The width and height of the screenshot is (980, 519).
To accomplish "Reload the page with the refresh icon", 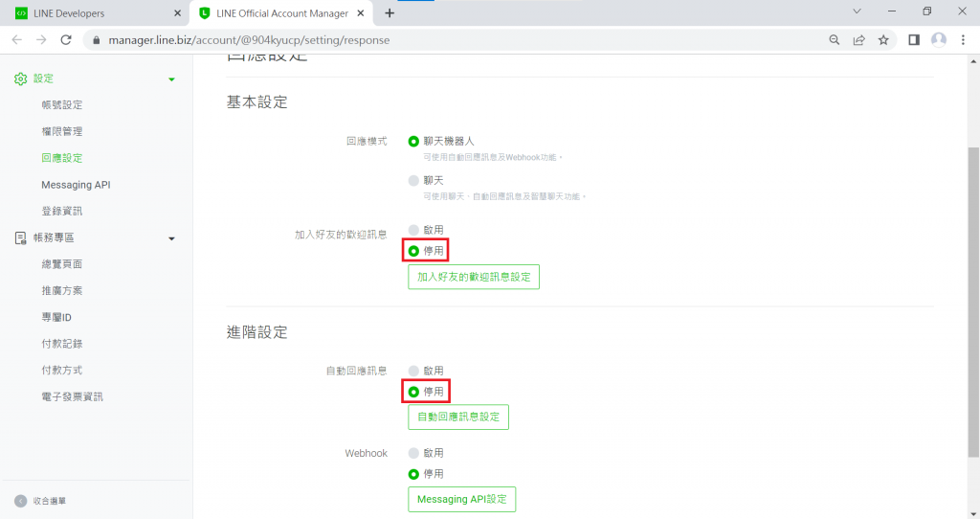I will click(66, 40).
